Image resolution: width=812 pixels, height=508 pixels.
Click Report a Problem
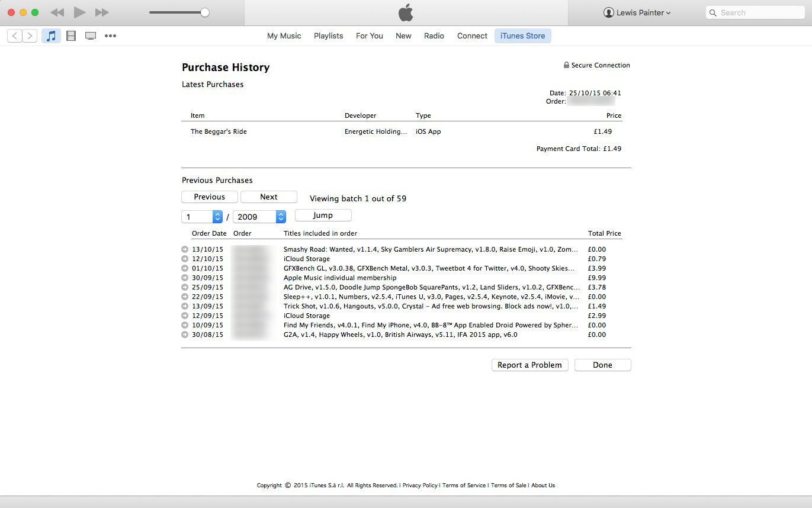(x=529, y=365)
